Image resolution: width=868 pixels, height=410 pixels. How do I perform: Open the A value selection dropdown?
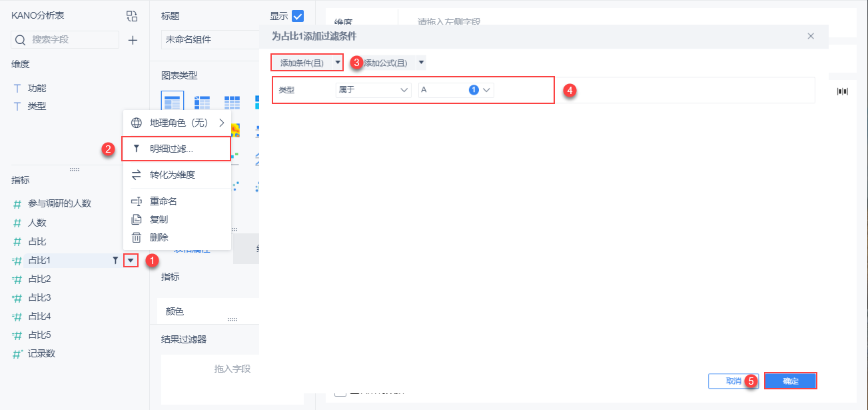[x=456, y=91]
